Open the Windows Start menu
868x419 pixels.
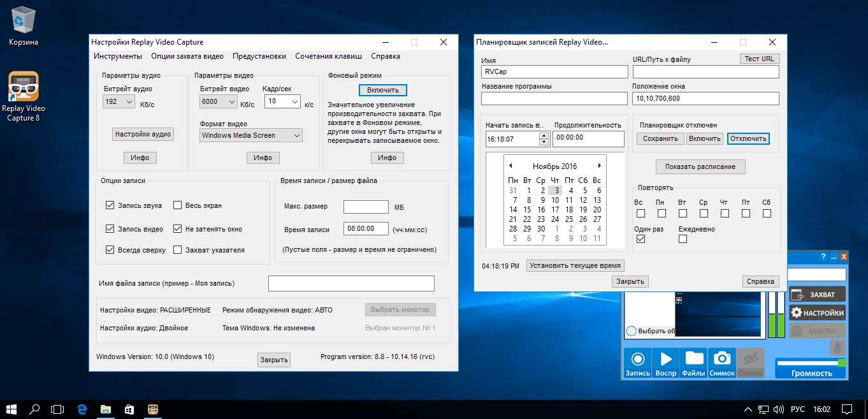(11, 409)
